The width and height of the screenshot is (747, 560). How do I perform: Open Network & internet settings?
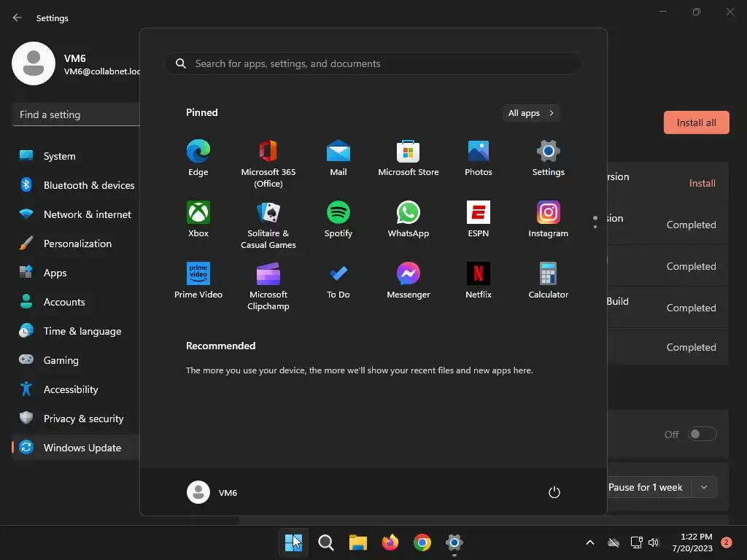[x=76, y=214]
